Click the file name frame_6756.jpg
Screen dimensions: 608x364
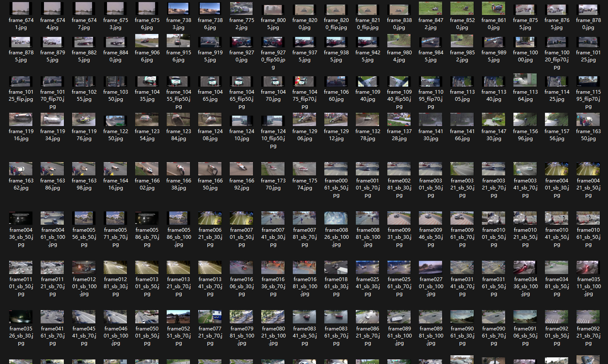point(147,24)
